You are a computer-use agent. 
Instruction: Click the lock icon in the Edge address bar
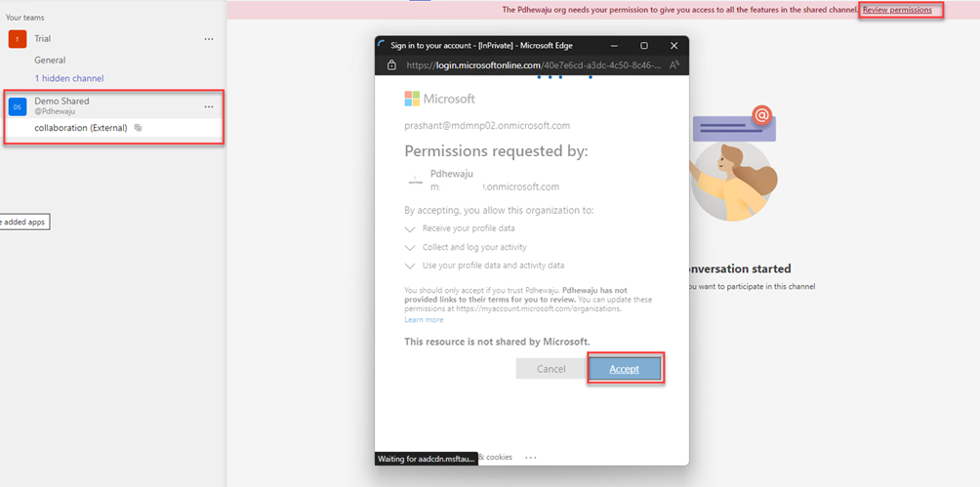[x=391, y=65]
